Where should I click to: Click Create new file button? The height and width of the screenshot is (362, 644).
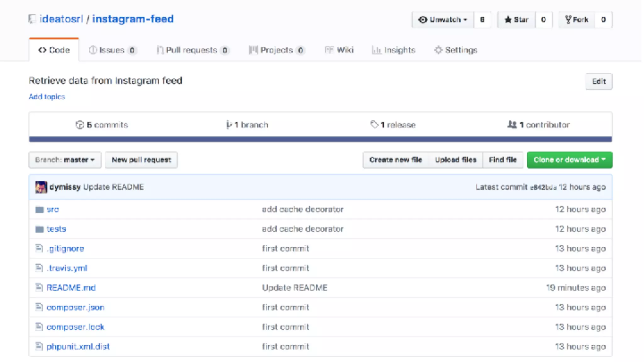click(396, 160)
